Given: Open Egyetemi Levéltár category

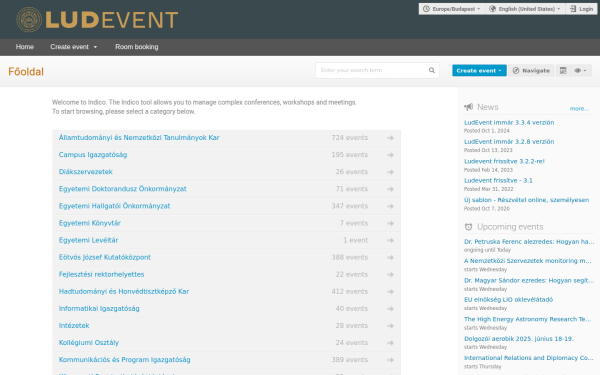Looking at the screenshot, I should 88,240.
